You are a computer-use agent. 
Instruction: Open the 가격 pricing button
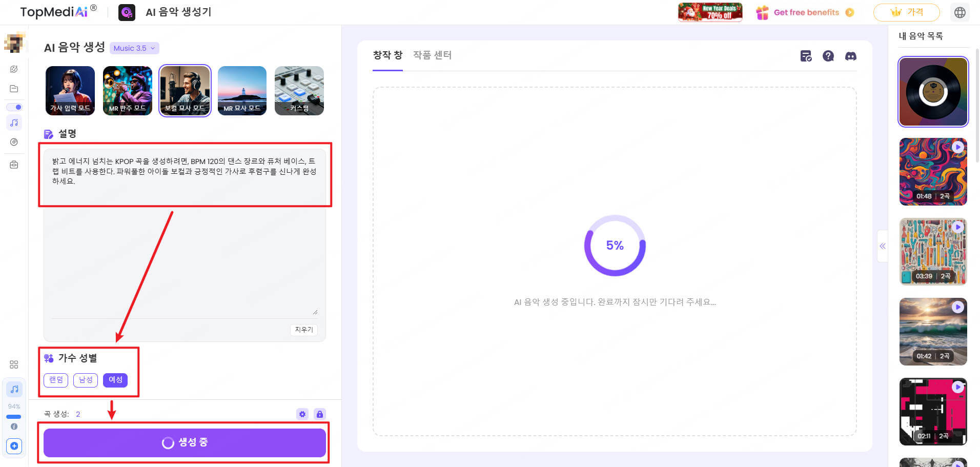tap(906, 12)
